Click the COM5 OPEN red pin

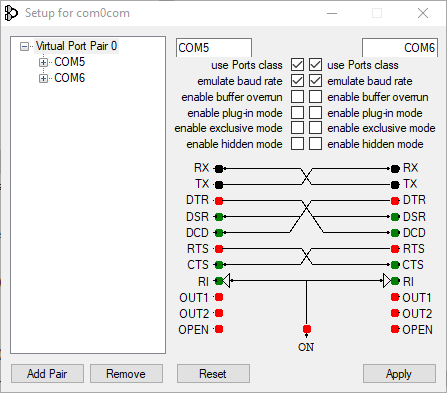(x=219, y=329)
